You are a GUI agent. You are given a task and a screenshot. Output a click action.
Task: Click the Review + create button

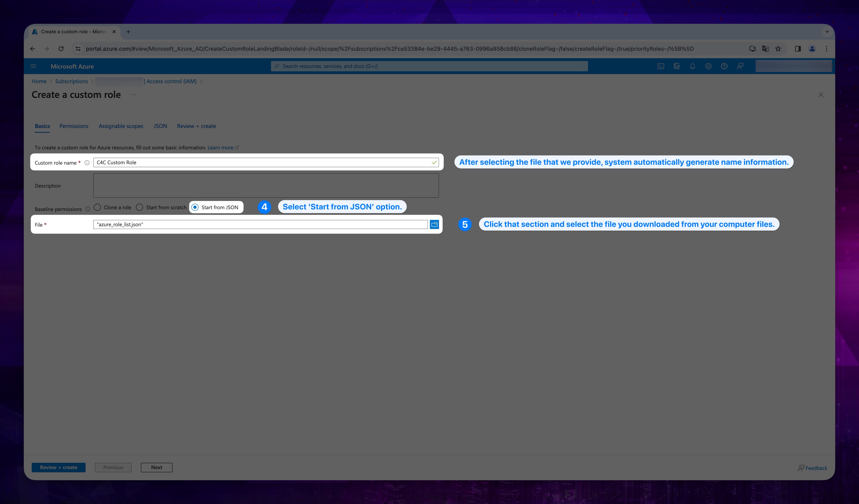click(59, 467)
